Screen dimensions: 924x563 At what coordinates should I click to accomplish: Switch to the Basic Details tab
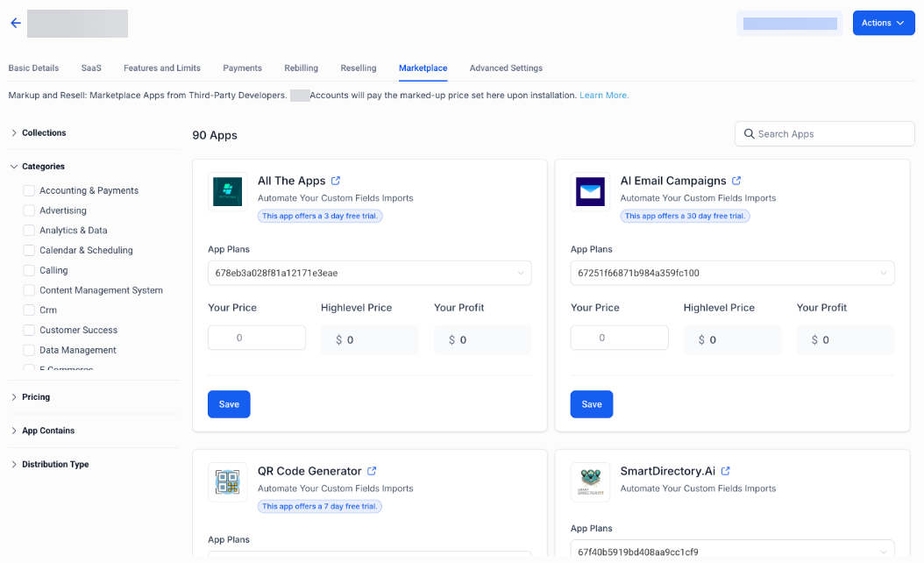pos(33,68)
